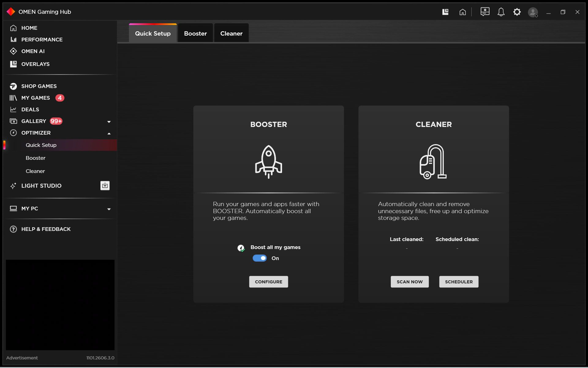Screen dimensions: 588x368
Task: Open settings with the gear icon
Action: point(517,12)
